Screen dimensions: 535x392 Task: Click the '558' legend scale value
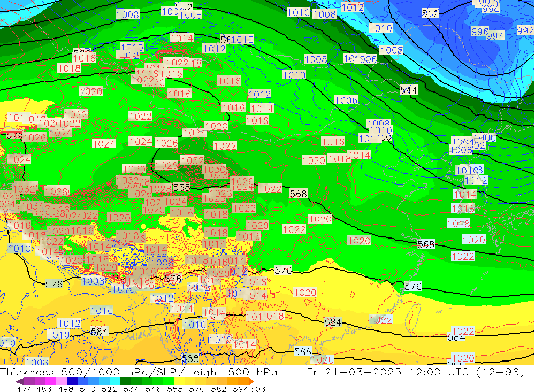pyautogui.click(x=175, y=389)
